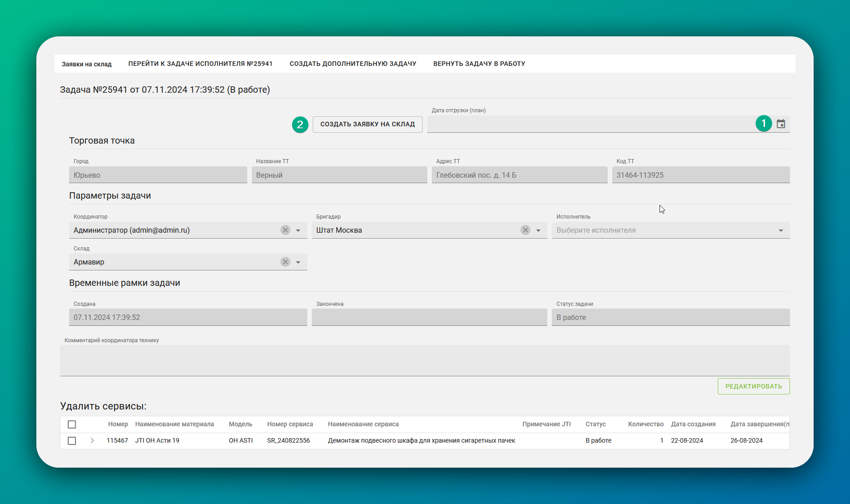Click creation date 22-08-2024 cell
This screenshot has width=850, height=504.
pyautogui.click(x=687, y=440)
